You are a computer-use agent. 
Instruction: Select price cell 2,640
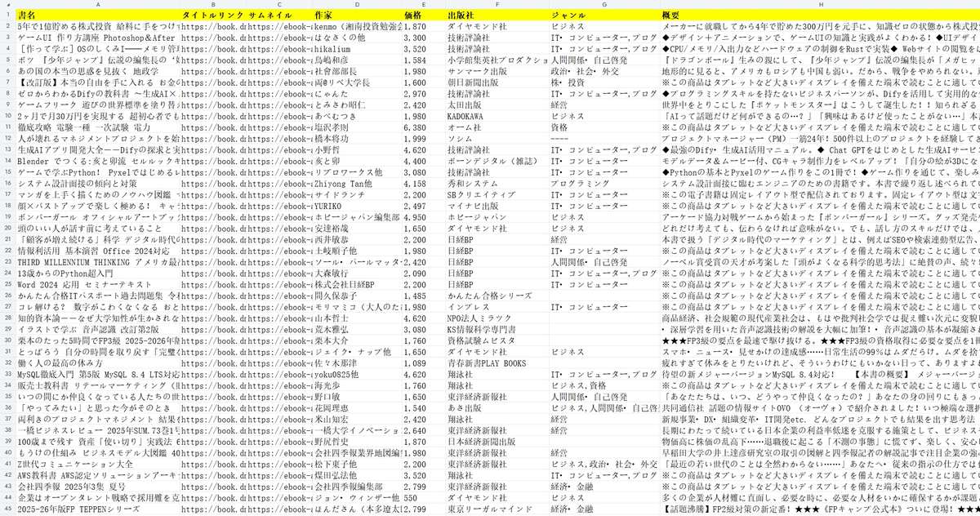tap(425, 430)
